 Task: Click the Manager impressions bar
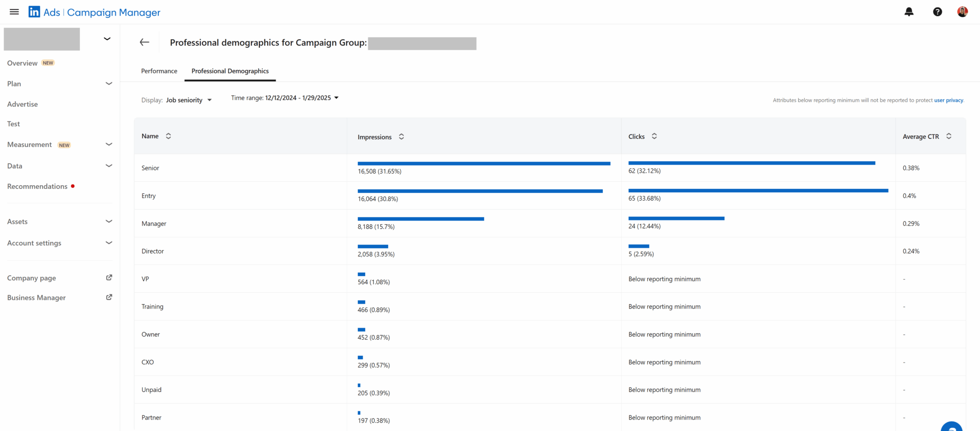[x=421, y=219]
